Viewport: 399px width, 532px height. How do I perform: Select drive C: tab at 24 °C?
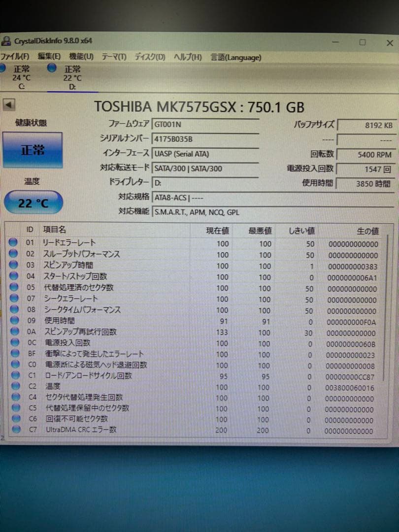21,78
